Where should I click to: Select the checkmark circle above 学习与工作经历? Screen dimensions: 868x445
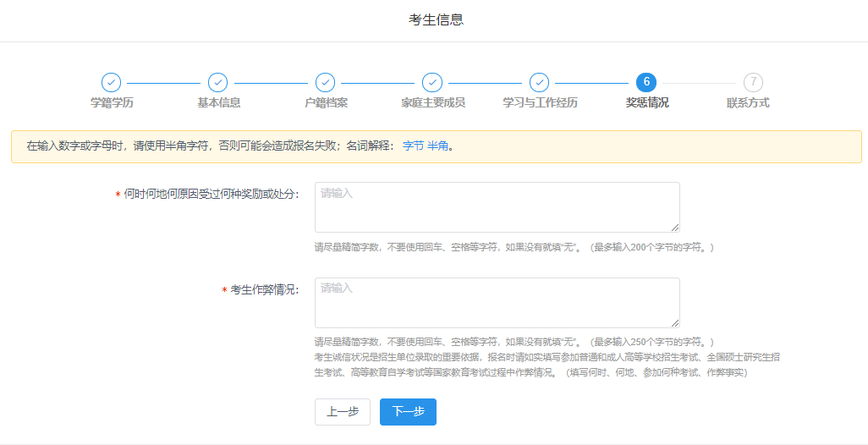coord(539,82)
